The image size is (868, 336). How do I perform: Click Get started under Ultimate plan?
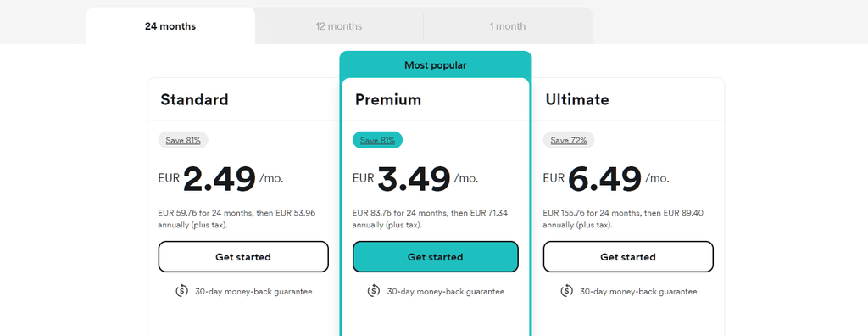628,257
